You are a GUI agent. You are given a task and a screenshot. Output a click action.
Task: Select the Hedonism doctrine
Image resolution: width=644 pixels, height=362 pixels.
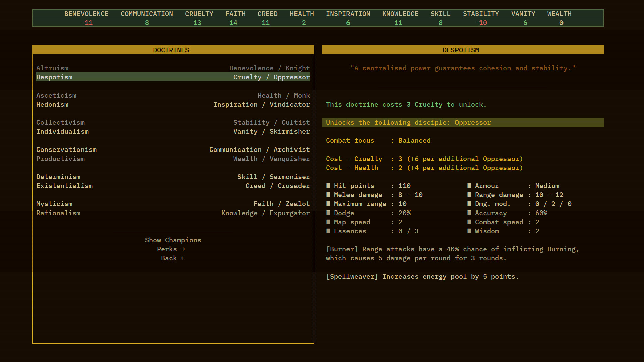point(52,104)
